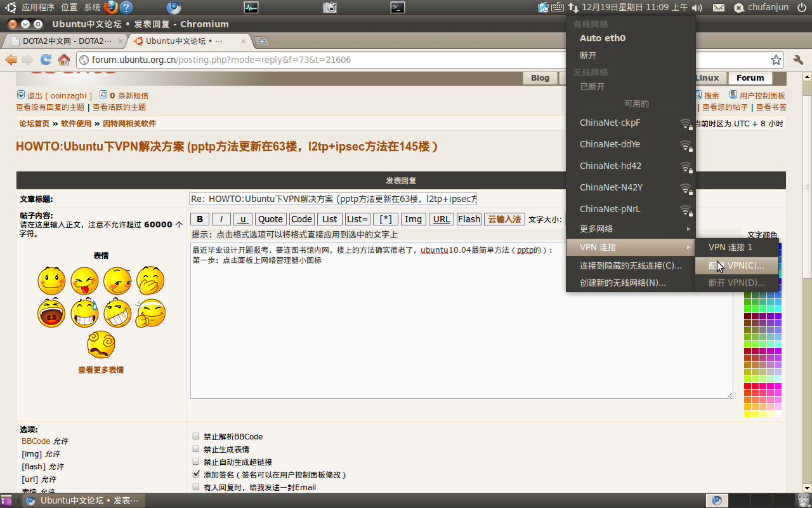Viewport: 812px width, 508px height.
Task: Enable Email notification when someone replies
Action: (196, 487)
